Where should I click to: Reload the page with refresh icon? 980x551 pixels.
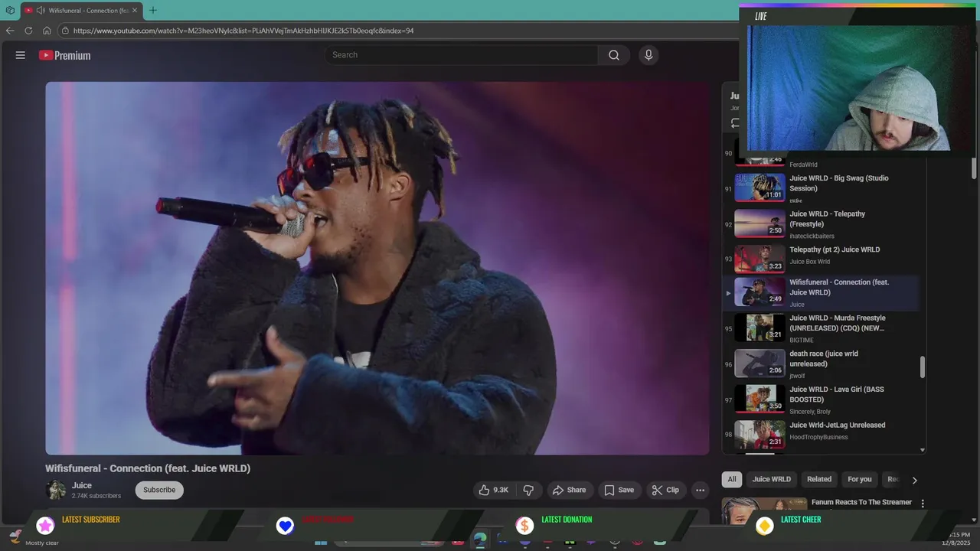tap(28, 31)
